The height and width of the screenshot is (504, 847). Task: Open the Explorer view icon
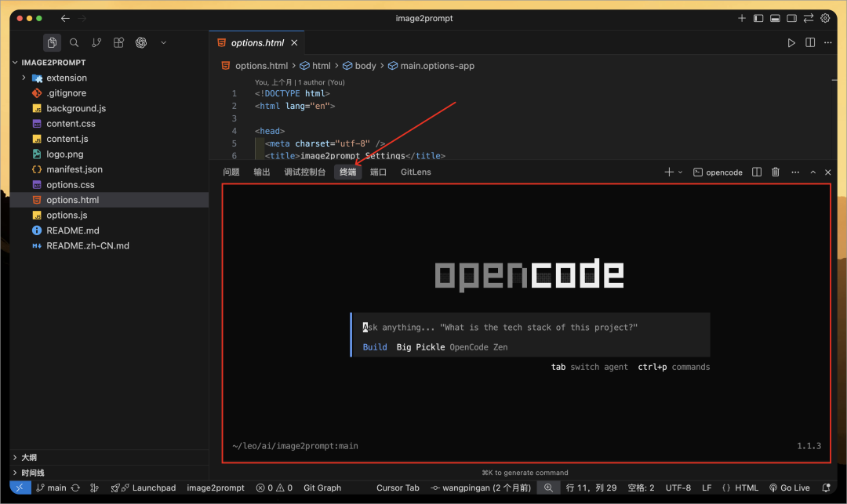pos(52,42)
